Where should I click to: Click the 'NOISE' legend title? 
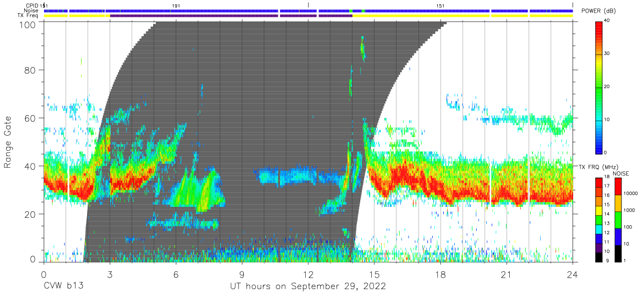pos(620,173)
